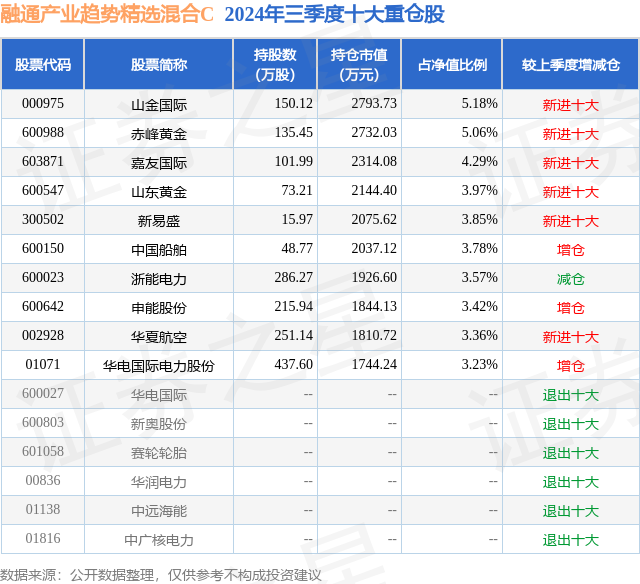Viewport: 640px width, 584px height.
Task: Click the share count 101.99
Action: tap(293, 162)
